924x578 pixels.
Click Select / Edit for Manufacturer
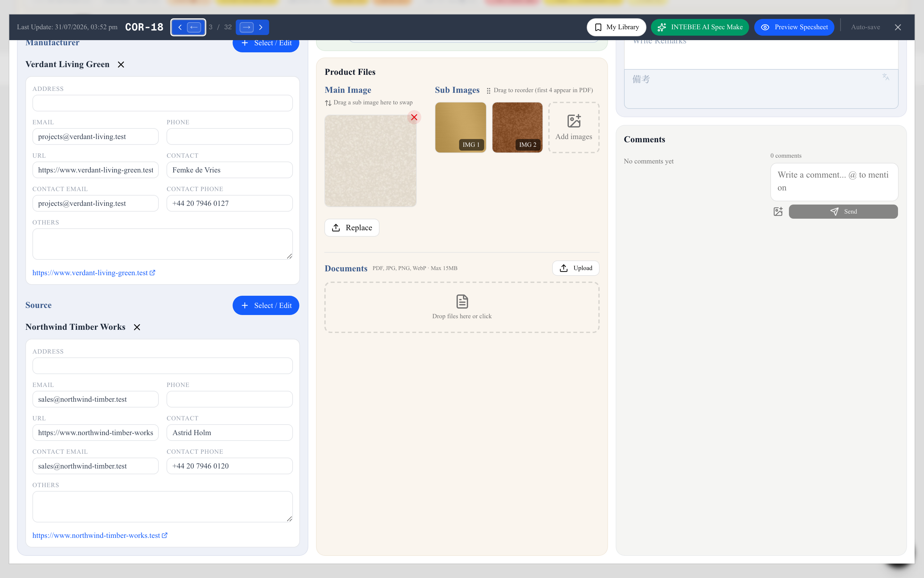pos(266,43)
